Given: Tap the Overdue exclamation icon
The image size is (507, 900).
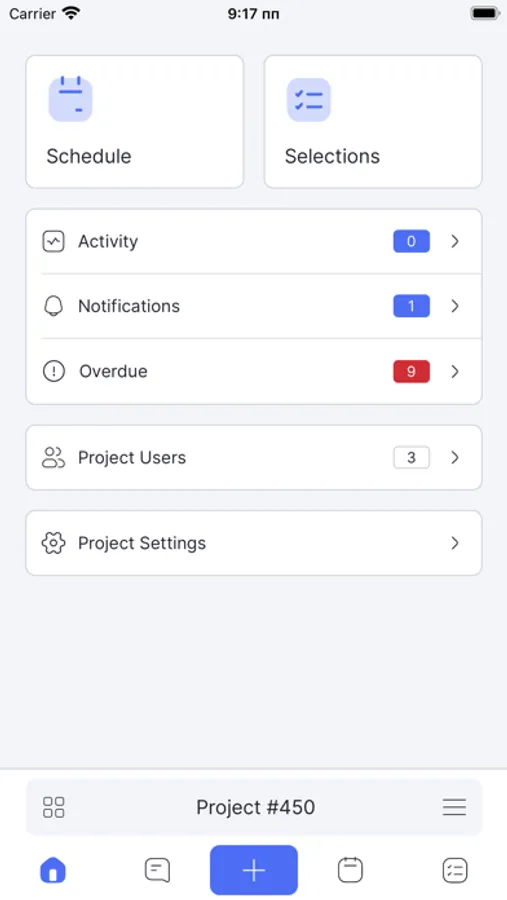Looking at the screenshot, I should coord(53,371).
